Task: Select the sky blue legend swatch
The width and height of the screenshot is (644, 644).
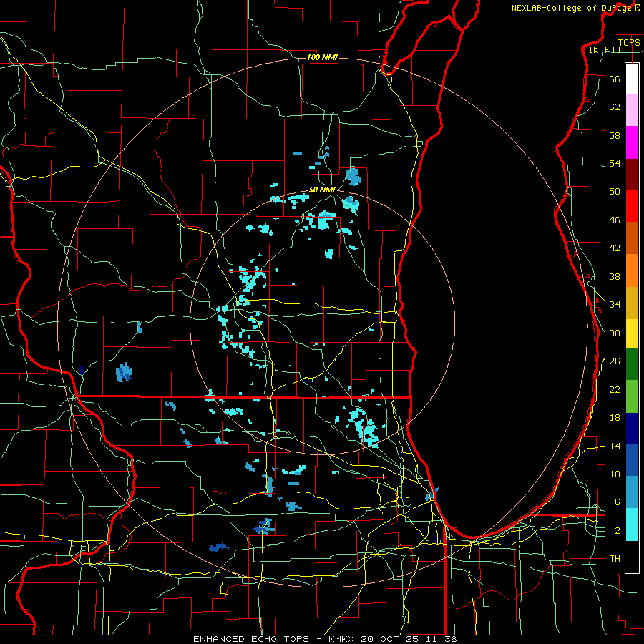Action: point(632,492)
